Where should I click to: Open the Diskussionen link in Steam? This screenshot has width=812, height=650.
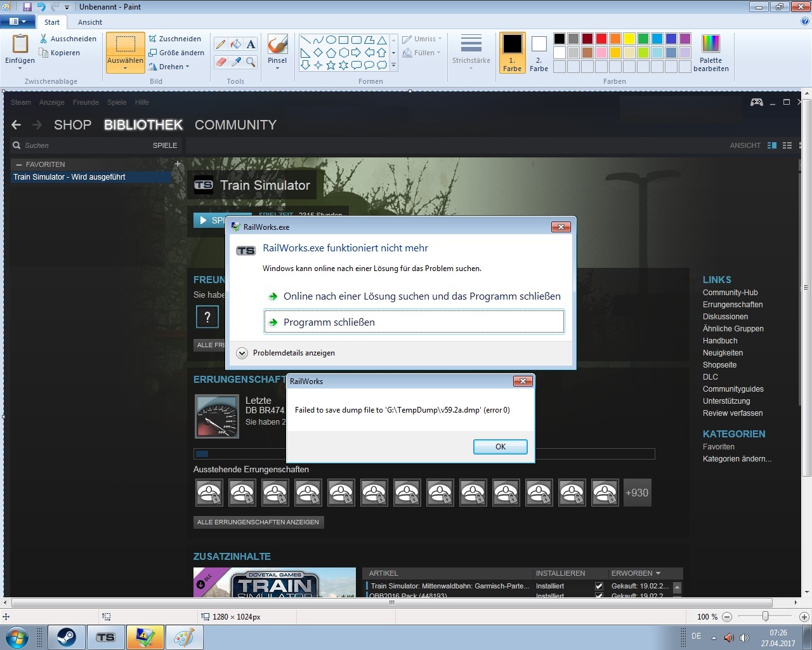[x=725, y=317]
